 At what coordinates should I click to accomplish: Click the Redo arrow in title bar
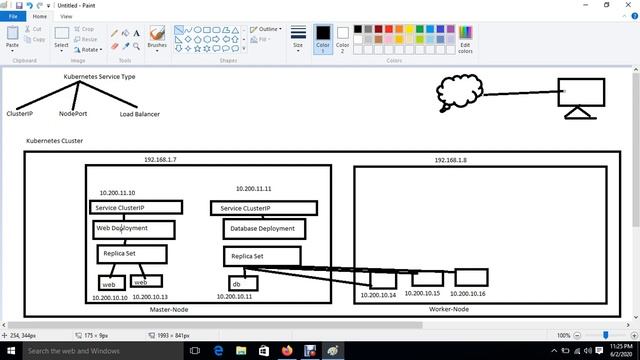coord(40,5)
